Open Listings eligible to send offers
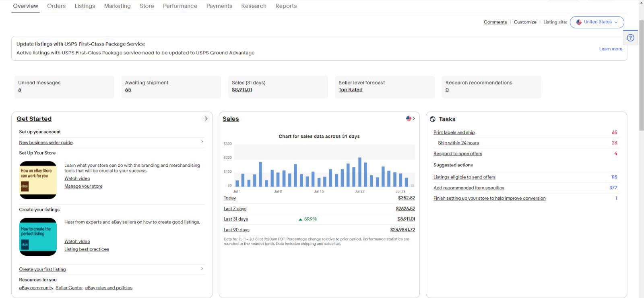The height and width of the screenshot is (298, 644). pyautogui.click(x=464, y=177)
